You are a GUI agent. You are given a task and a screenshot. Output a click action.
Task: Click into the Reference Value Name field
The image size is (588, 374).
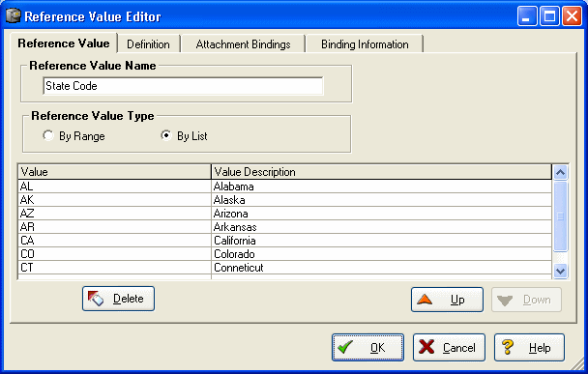[183, 86]
